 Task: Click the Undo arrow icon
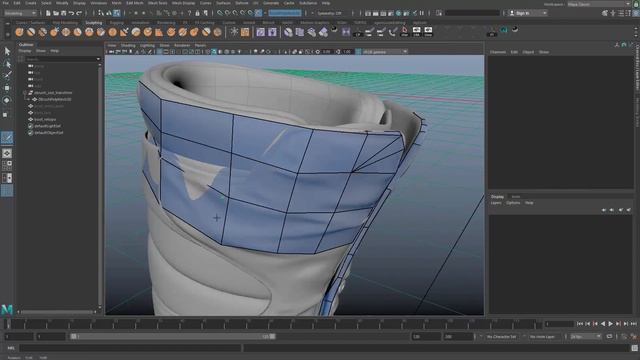point(71,13)
